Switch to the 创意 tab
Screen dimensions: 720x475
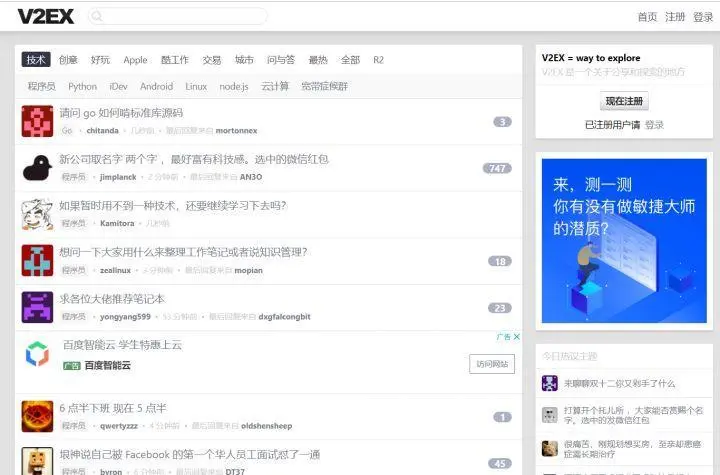point(68,60)
